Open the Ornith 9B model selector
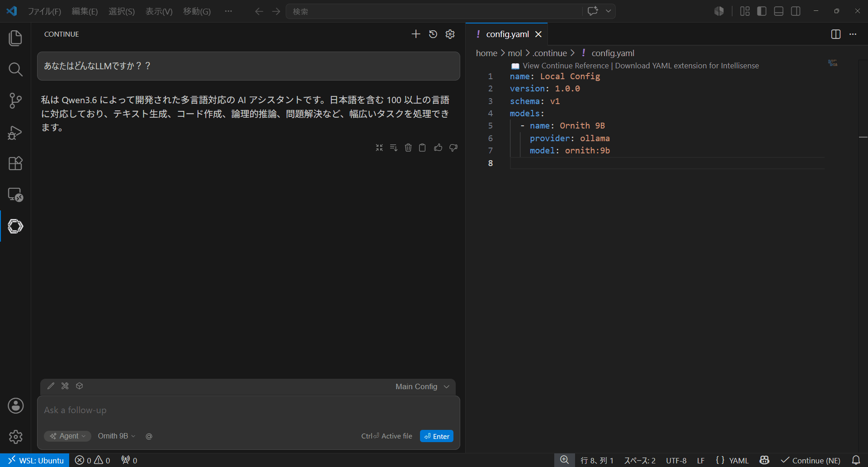 coord(117,436)
